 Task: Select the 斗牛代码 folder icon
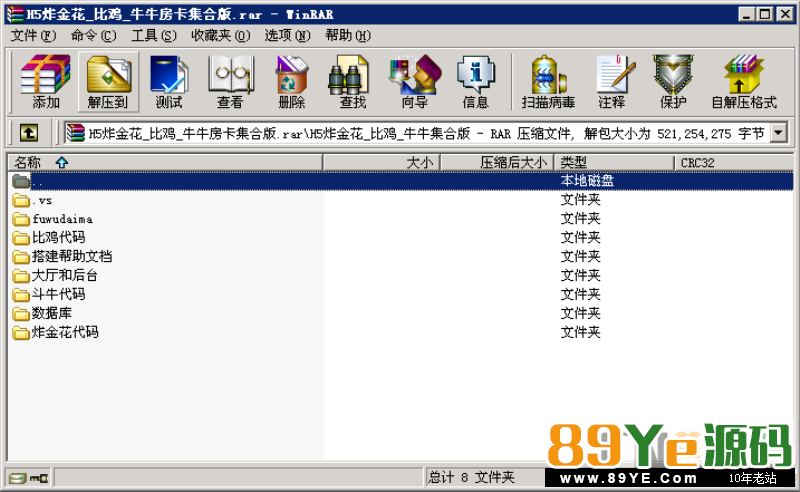coord(21,294)
